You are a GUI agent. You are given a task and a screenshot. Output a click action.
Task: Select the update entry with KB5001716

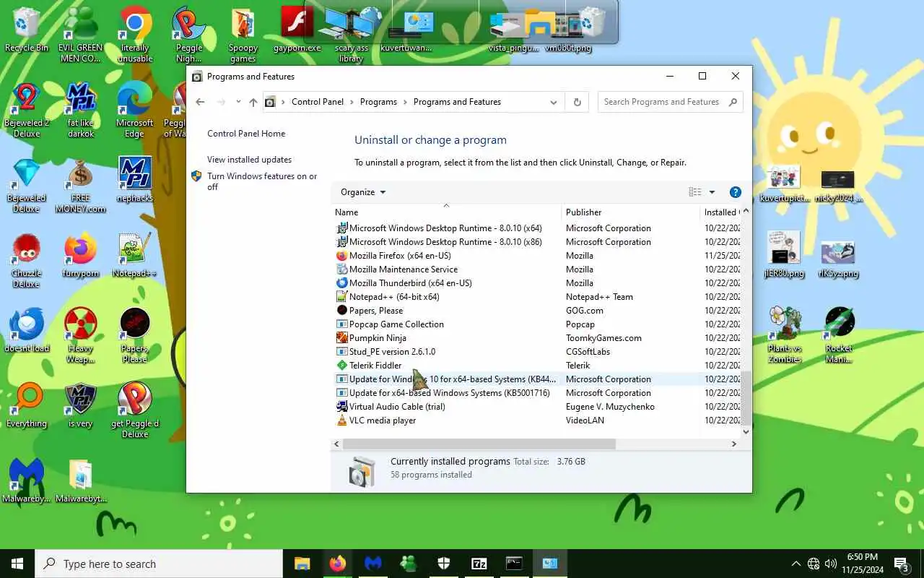(538, 393)
